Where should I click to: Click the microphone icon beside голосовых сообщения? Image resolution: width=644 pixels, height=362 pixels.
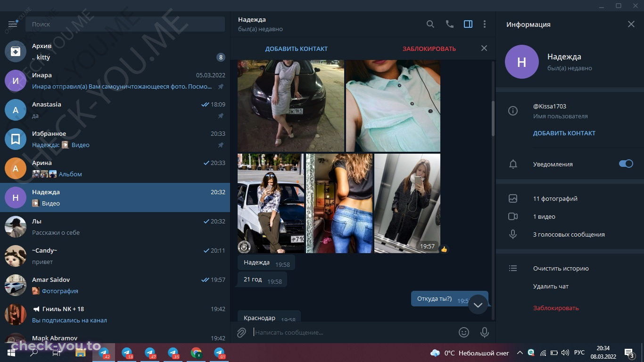click(513, 234)
